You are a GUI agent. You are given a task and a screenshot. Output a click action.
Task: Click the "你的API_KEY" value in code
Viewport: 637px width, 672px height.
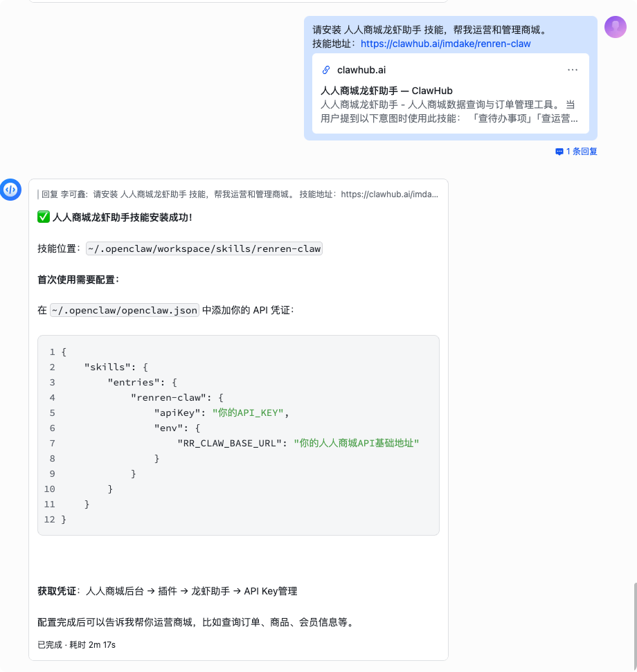[x=248, y=412]
